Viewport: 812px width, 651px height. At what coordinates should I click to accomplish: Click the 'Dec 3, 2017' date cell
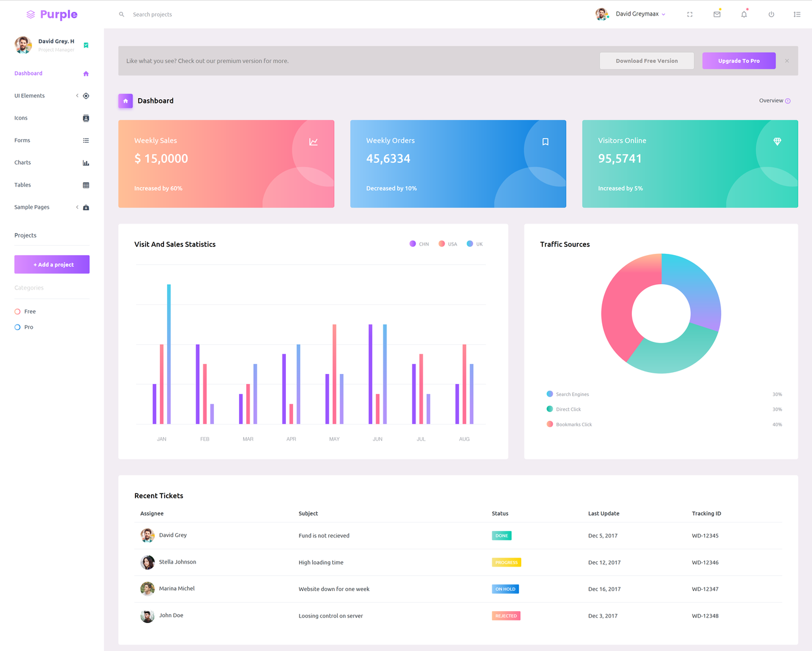pos(603,616)
